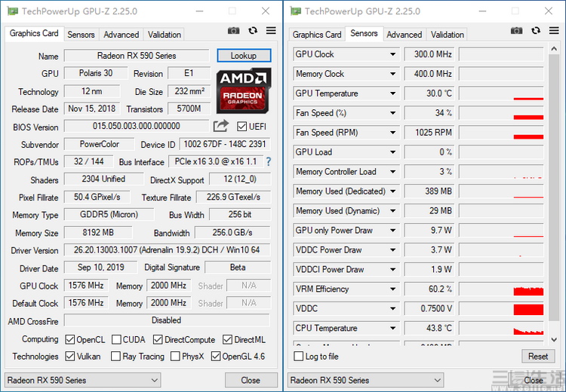Image resolution: width=566 pixels, height=392 pixels.
Task: Click refresh icon in right Sensors window
Action: (x=536, y=31)
